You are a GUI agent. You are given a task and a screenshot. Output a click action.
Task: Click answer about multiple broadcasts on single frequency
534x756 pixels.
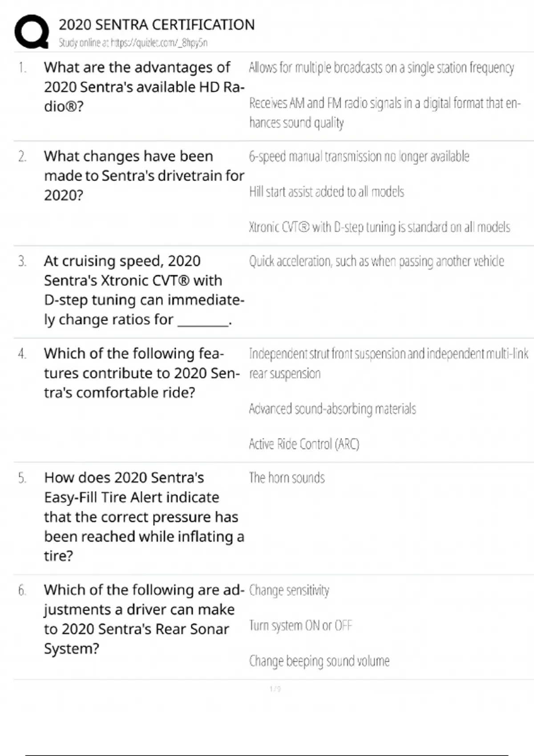(x=381, y=68)
